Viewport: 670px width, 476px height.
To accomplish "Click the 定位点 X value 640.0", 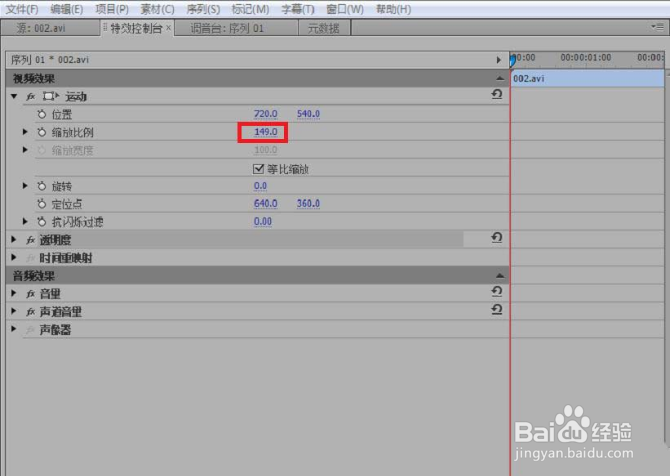I will click(266, 204).
